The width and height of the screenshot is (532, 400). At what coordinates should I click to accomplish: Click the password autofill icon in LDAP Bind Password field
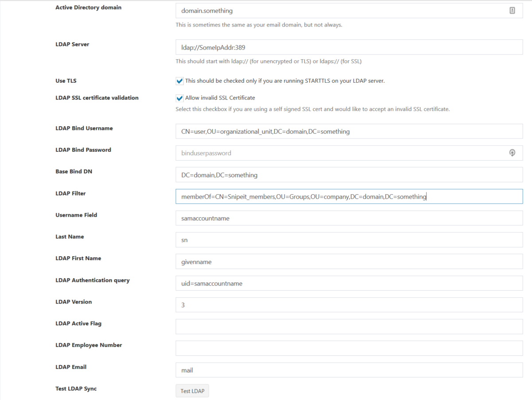512,152
